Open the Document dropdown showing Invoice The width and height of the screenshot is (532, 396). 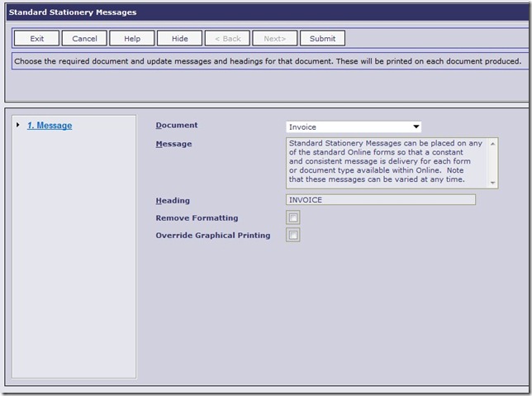[x=354, y=127]
